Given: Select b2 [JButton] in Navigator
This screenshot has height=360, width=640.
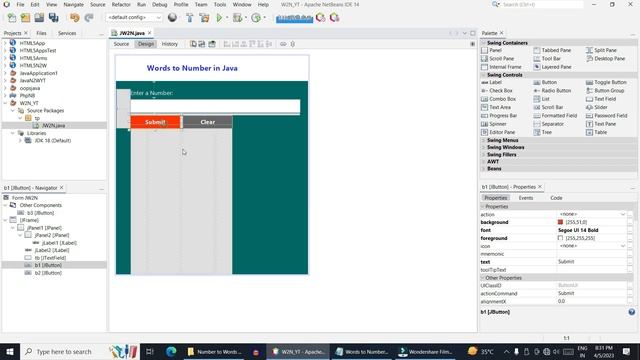Looking at the screenshot, I should pos(48,273).
